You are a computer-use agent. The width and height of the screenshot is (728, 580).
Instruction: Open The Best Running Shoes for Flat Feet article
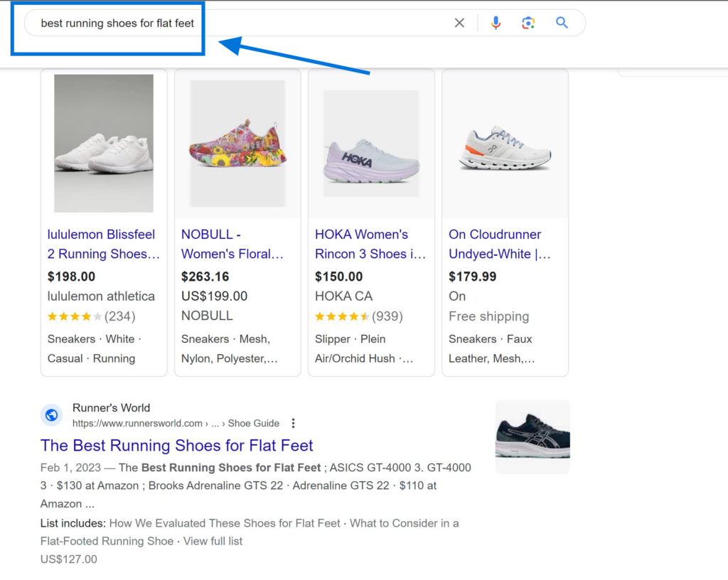(176, 445)
